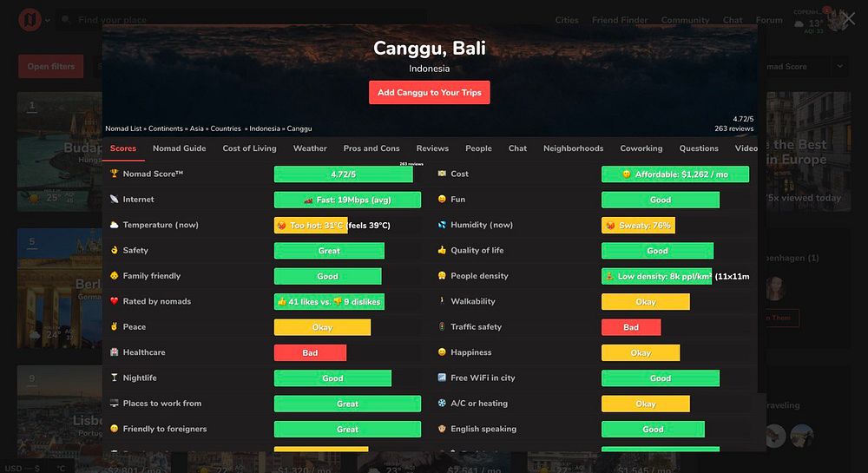
Task: Follow the Asia breadcrumb link
Action: point(196,128)
